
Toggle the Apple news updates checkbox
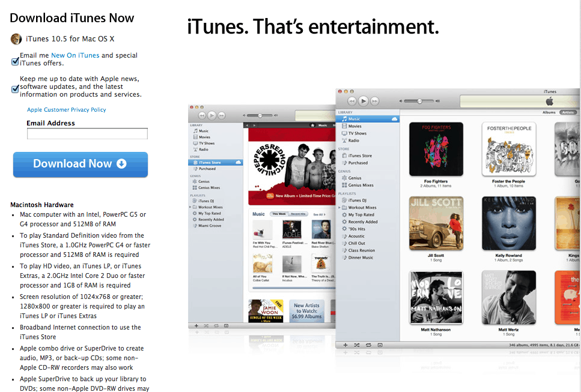click(x=15, y=89)
